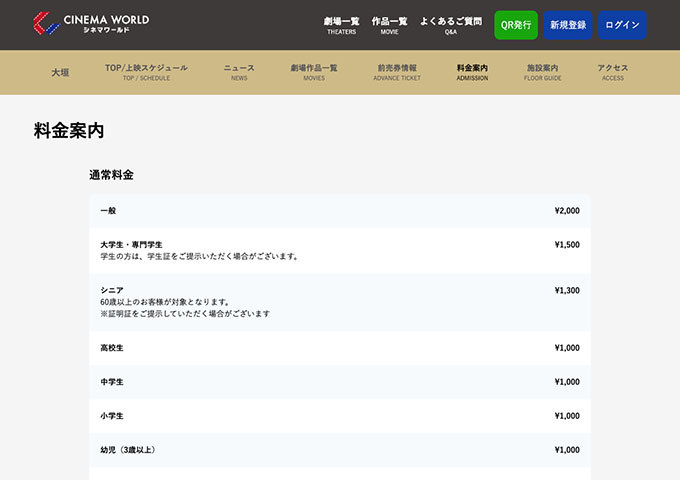This screenshot has width=680, height=480.
Task: Click the ¥2,000 price
Action: click(567, 211)
